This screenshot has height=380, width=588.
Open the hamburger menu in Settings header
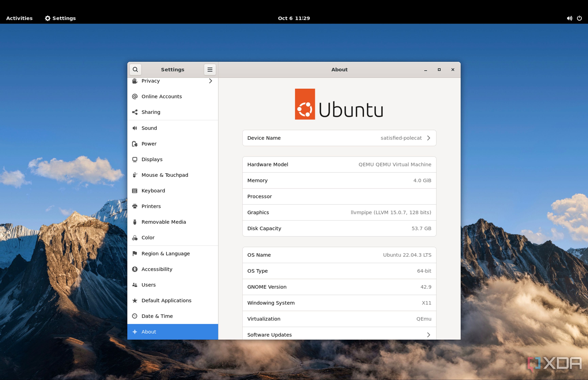pos(210,70)
